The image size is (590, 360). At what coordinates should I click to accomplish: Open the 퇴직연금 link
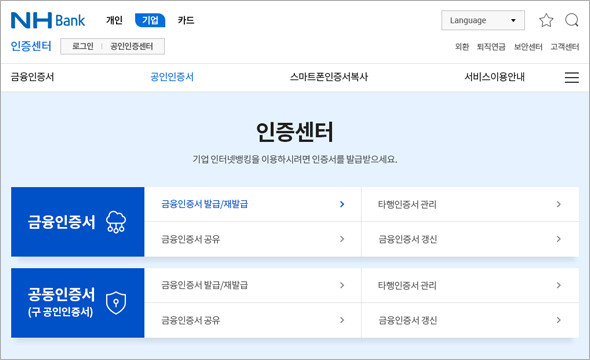[x=491, y=47]
